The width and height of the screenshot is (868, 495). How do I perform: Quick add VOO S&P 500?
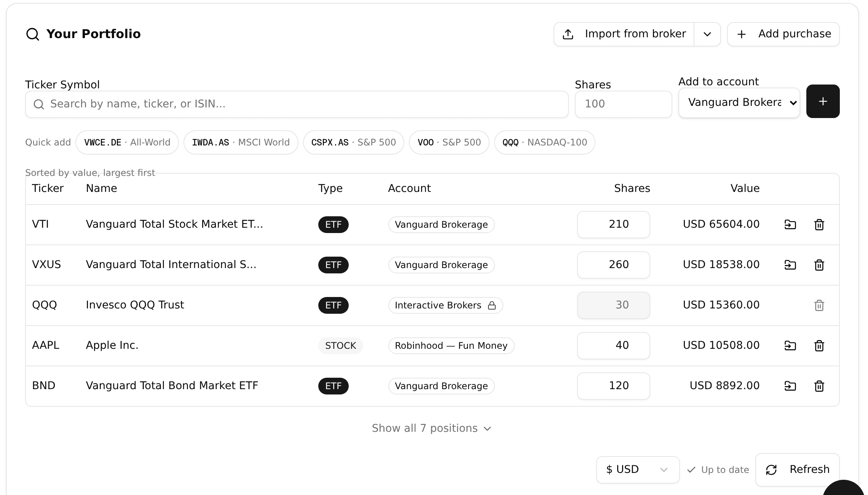tap(449, 142)
